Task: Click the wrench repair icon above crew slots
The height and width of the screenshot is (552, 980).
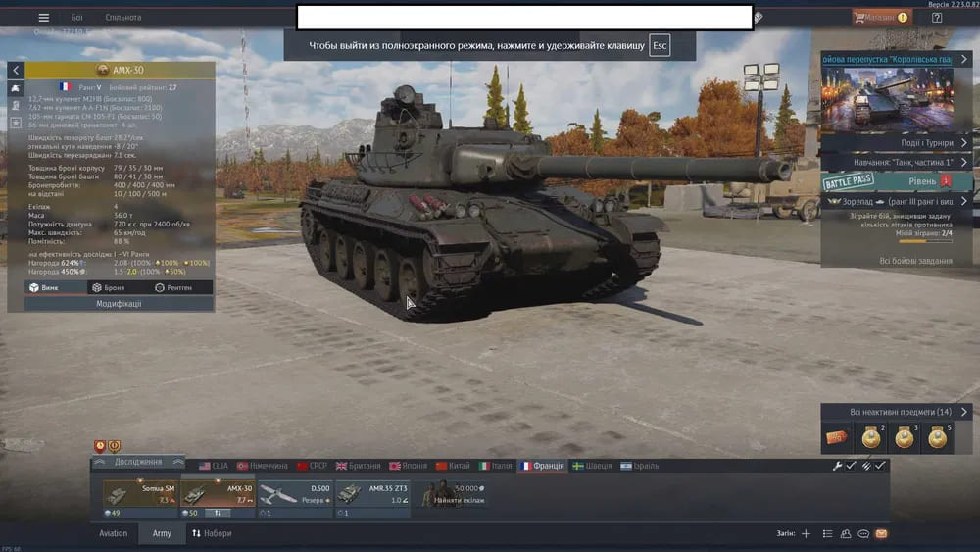Action: tap(837, 466)
